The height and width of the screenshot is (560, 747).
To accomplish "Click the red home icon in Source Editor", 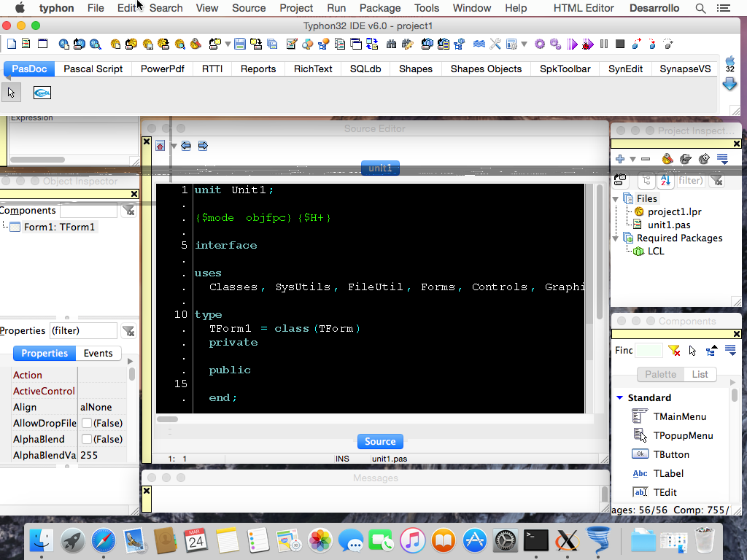I will coord(160,146).
